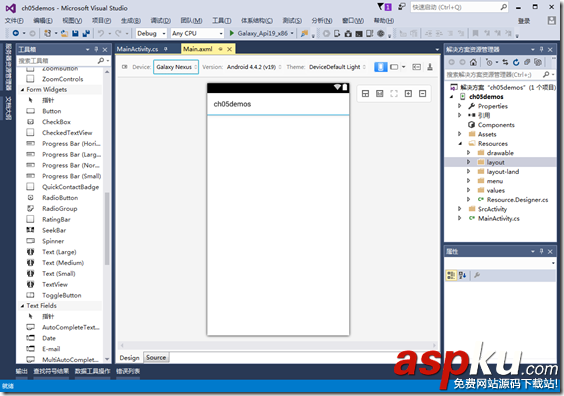Pin the toolbox panel
564x396 pixels.
[96, 49]
